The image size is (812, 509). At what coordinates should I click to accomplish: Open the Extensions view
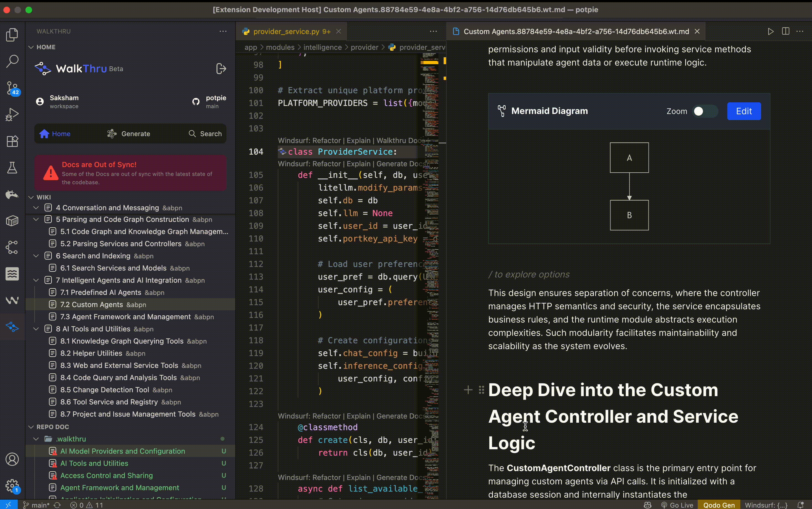click(x=12, y=141)
